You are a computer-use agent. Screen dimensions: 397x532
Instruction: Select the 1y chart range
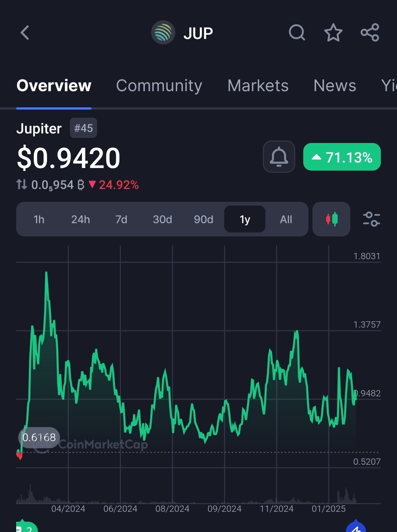[245, 219]
